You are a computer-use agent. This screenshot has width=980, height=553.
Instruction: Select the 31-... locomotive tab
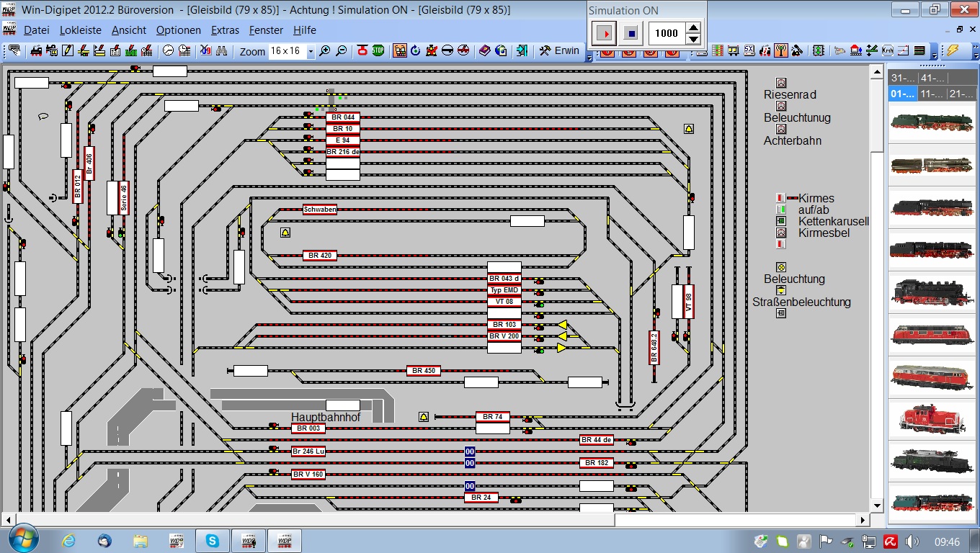tap(903, 78)
